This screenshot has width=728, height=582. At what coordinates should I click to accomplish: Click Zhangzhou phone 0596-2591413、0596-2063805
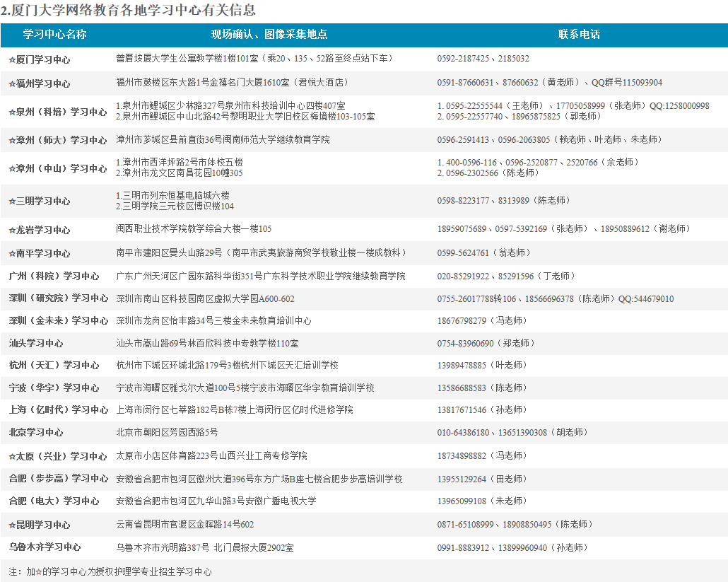[x=550, y=140]
